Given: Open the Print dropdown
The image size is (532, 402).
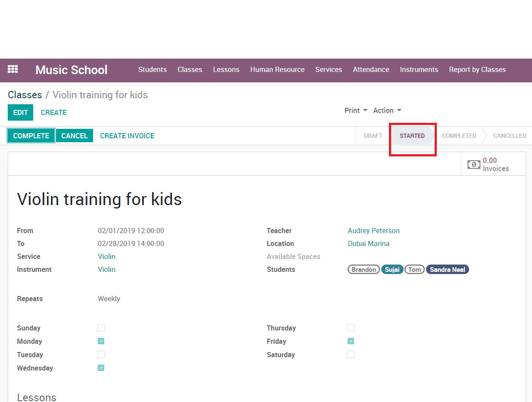Looking at the screenshot, I should [356, 110].
